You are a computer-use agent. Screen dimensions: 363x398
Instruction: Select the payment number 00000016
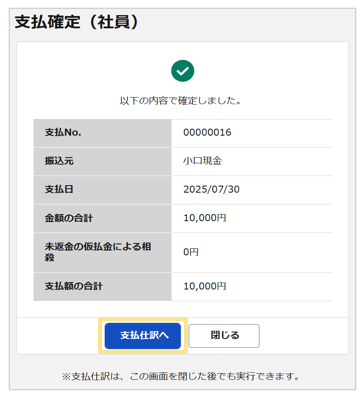tap(207, 132)
